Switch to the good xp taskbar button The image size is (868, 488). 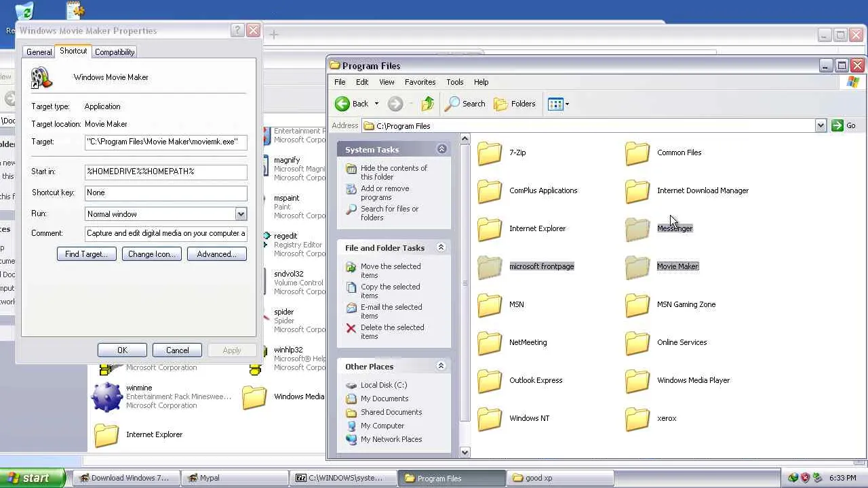tap(560, 478)
